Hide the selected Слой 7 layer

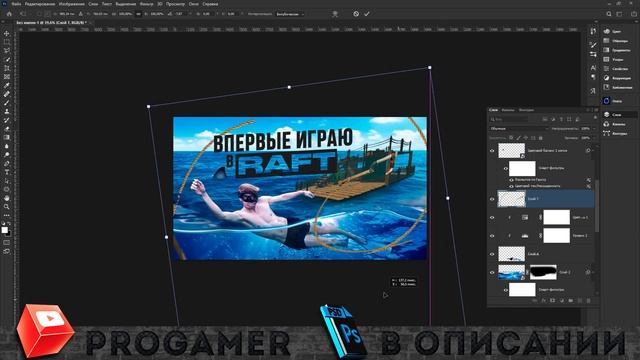(492, 199)
